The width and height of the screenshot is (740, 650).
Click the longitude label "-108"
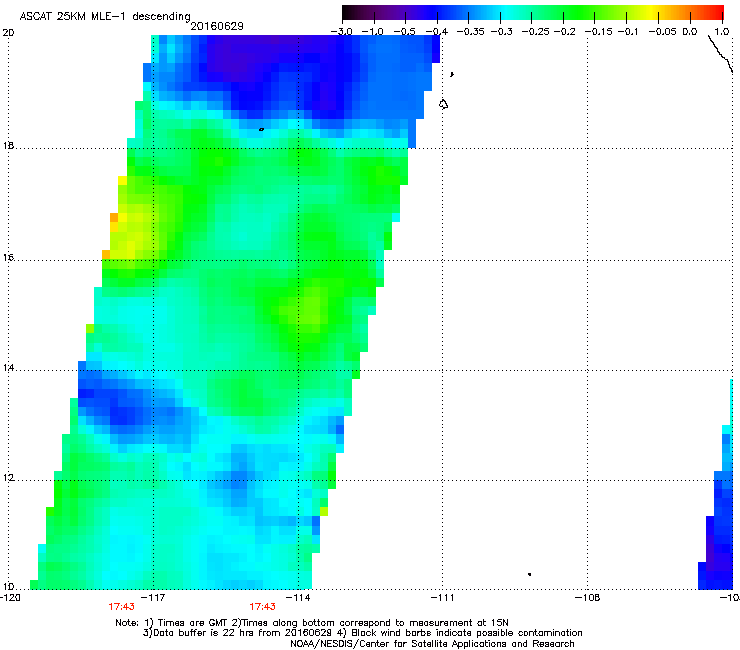[588, 598]
